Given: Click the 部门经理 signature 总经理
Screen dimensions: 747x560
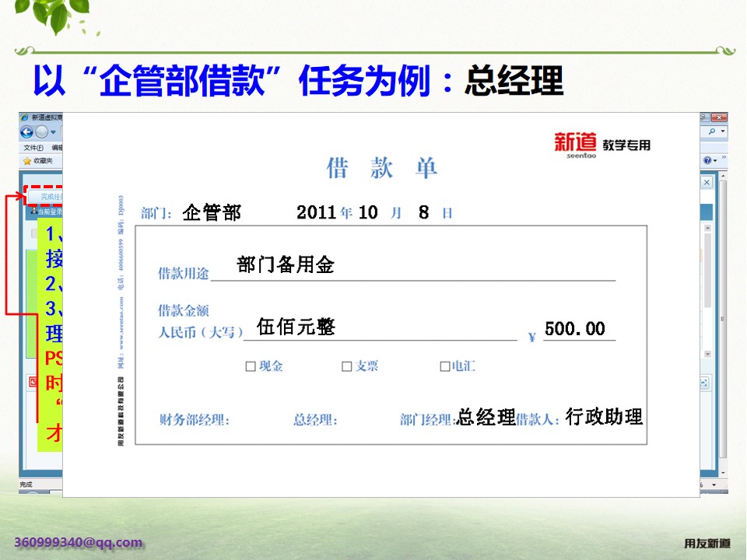Looking at the screenshot, I should [486, 417].
